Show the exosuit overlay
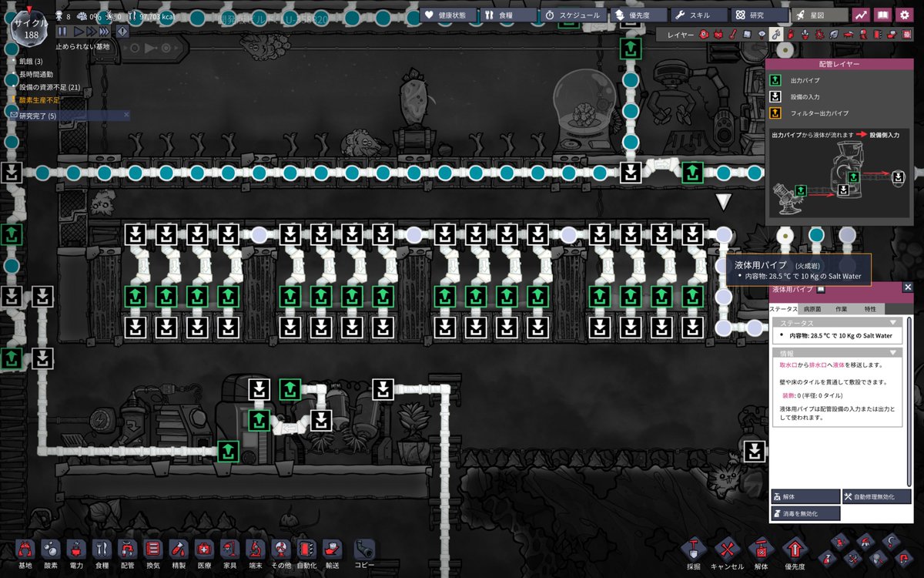This screenshot has width=924, height=578. click(x=862, y=35)
